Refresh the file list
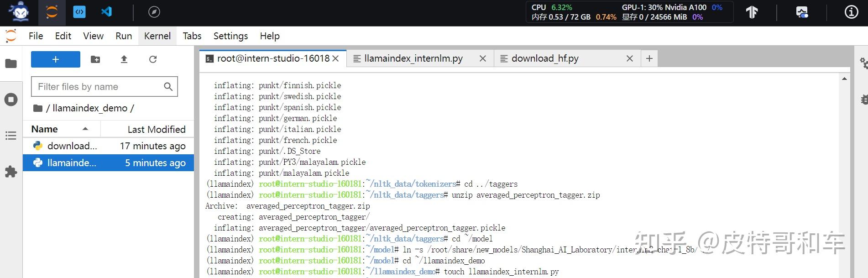 153,59
